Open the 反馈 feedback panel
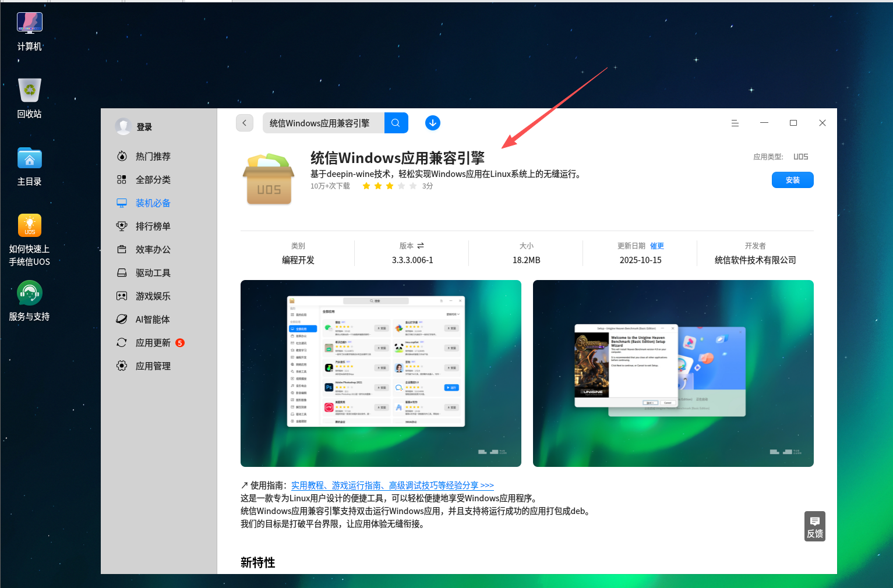The width and height of the screenshot is (893, 588). click(814, 526)
